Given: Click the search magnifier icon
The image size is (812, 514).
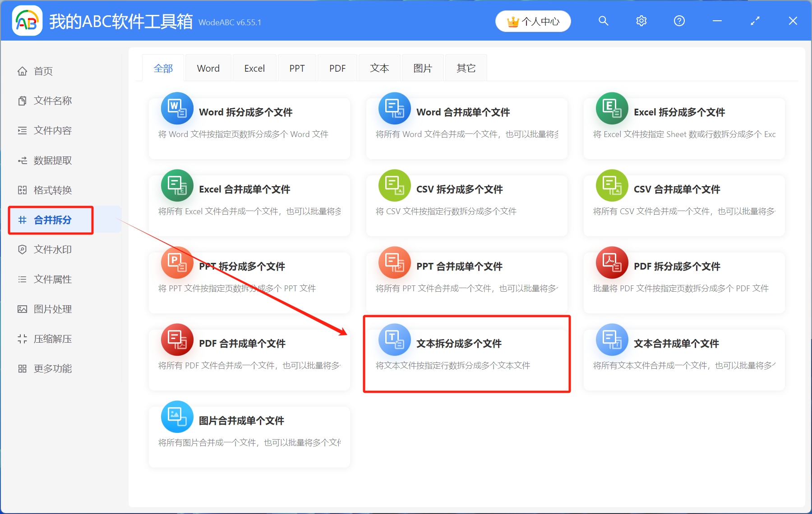Looking at the screenshot, I should pos(603,21).
